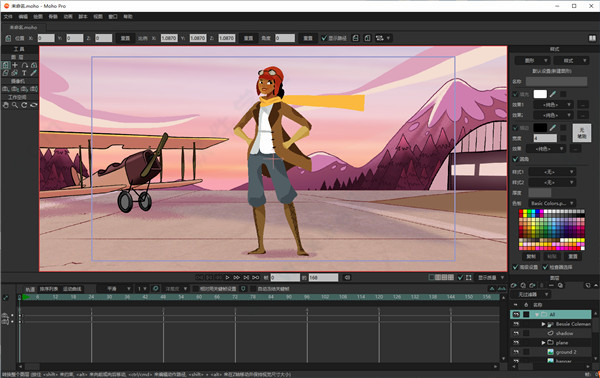This screenshot has width=600, height=378.
Task: Click the fill color eyedropper icon
Action: pyautogui.click(x=553, y=94)
